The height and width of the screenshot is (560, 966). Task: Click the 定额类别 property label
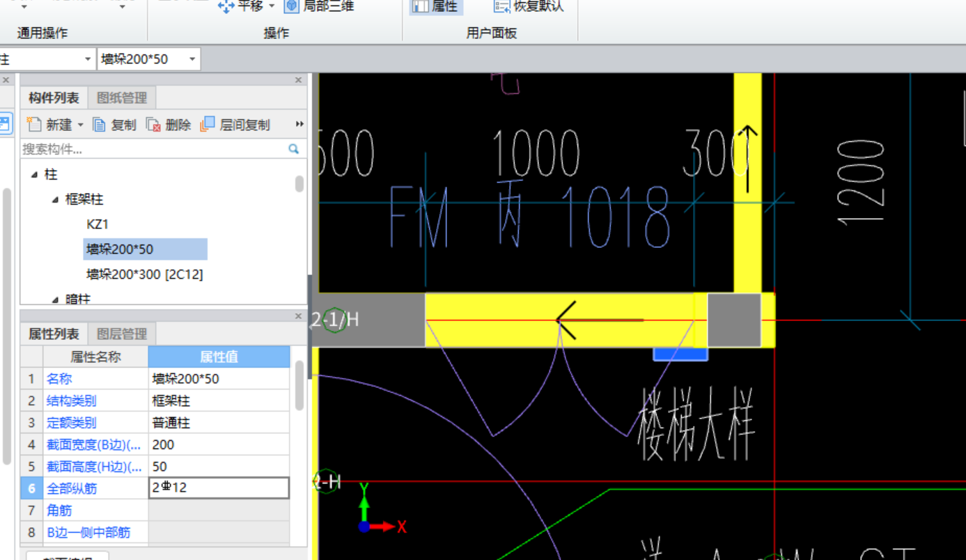(x=71, y=423)
